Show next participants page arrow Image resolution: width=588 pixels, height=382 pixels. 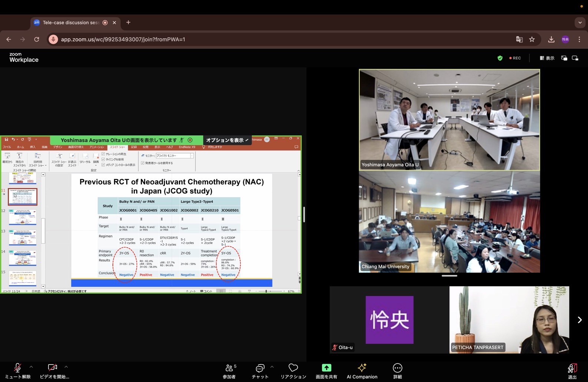coord(579,320)
